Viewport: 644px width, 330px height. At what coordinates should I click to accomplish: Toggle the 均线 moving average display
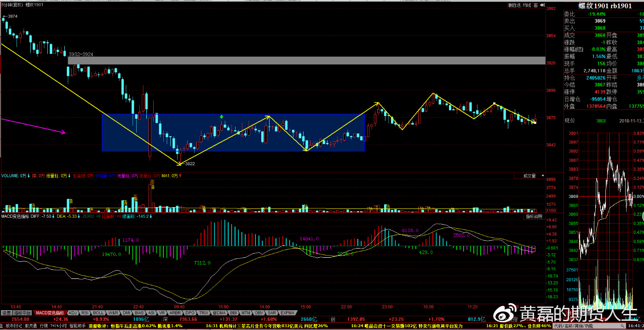pos(527,6)
